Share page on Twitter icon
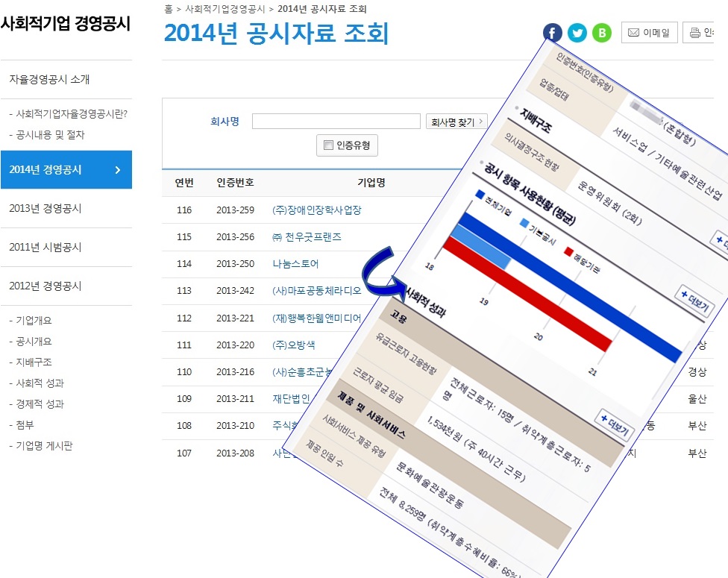The image size is (728, 578). point(577,33)
